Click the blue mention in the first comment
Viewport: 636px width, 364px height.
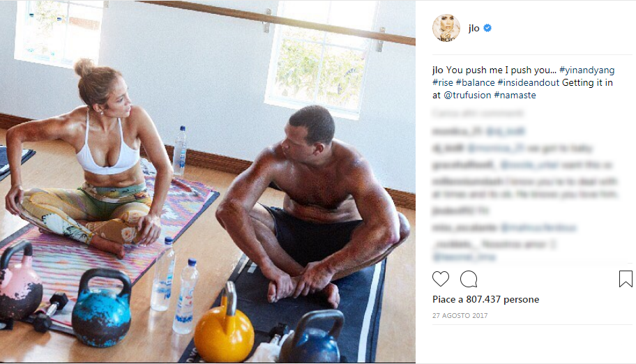tap(506, 131)
